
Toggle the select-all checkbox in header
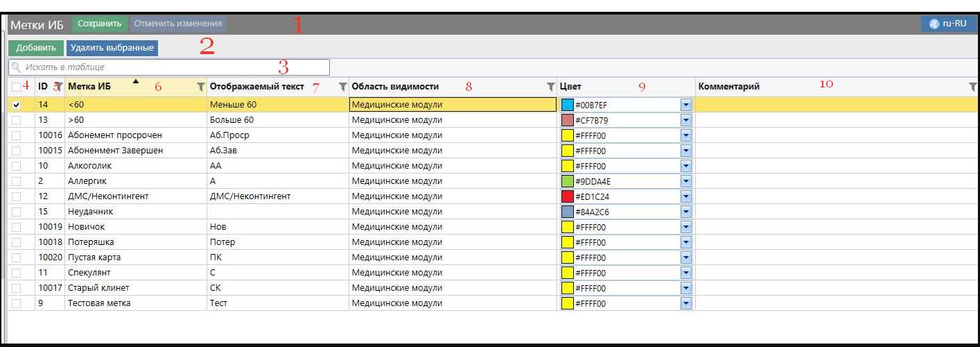pos(17,87)
